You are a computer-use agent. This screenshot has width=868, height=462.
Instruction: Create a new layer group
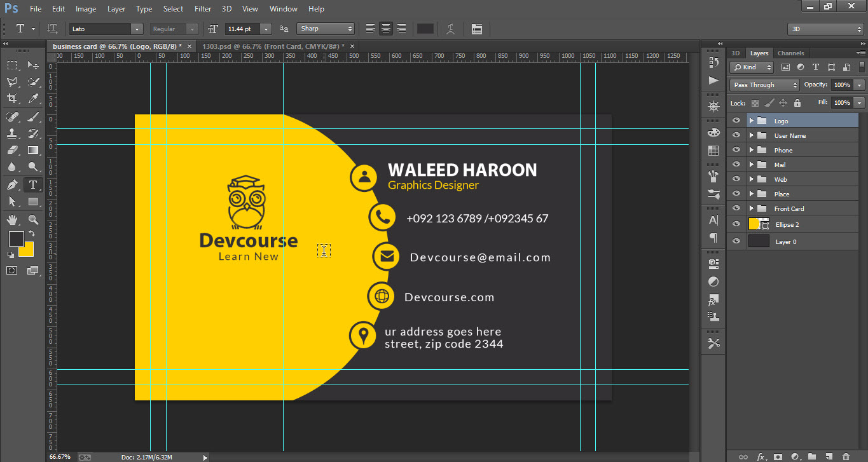click(811, 456)
